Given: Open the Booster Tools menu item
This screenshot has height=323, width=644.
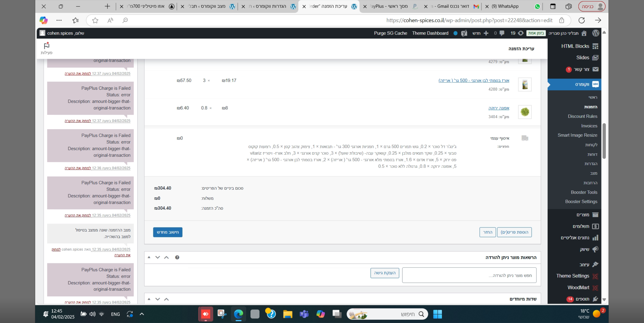Looking at the screenshot, I should (x=584, y=192).
